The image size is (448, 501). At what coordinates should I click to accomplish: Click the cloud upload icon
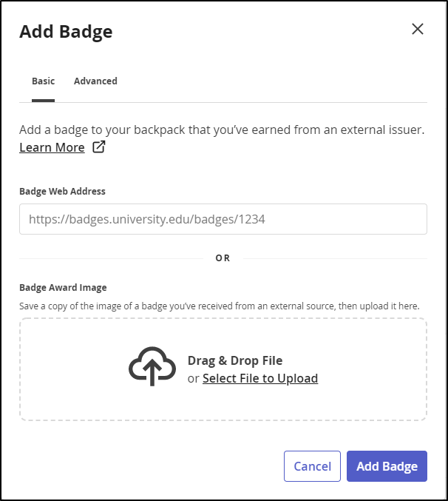coord(152,366)
